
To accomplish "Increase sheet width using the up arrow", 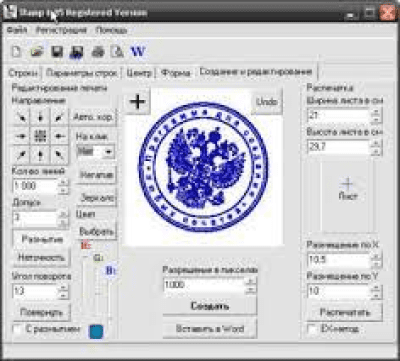I will coord(376,112).
